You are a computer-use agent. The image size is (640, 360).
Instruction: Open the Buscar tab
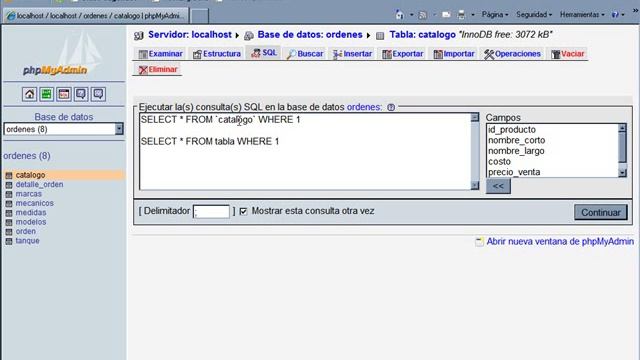coord(305,54)
